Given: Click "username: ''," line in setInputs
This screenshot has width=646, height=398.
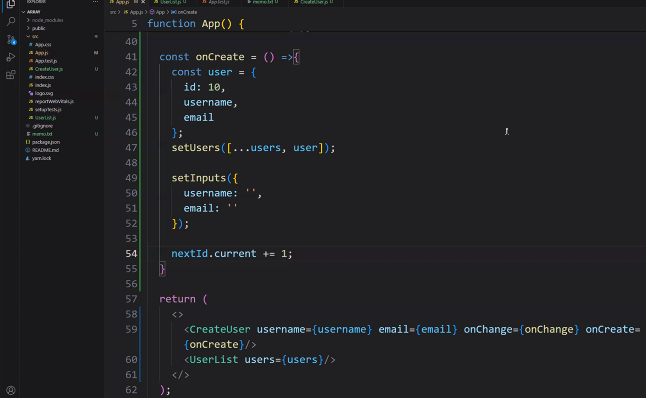Looking at the screenshot, I should pos(222,193).
